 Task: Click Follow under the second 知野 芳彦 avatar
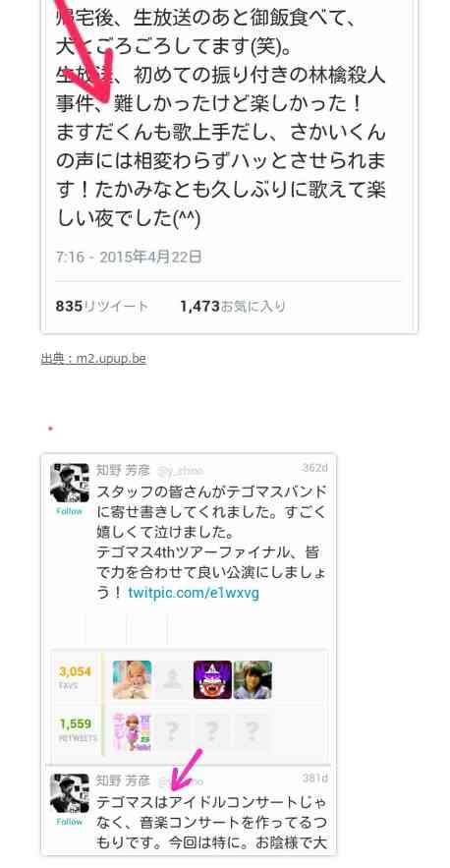point(69,822)
